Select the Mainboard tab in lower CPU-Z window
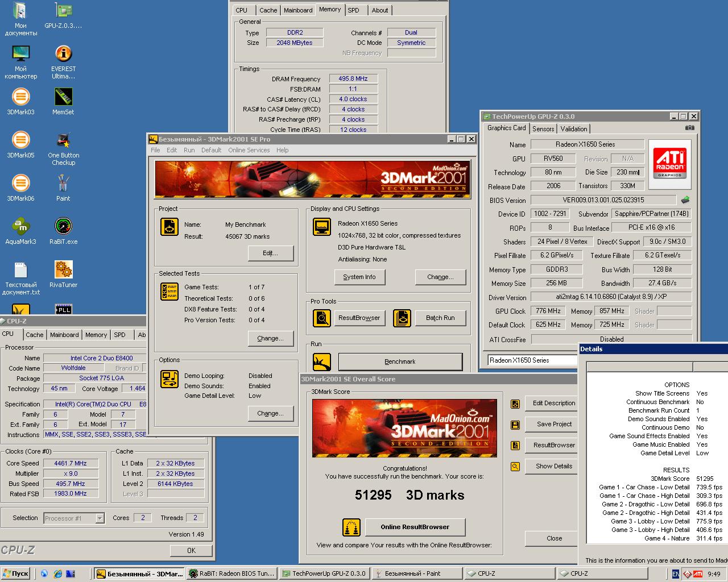 tap(64, 335)
